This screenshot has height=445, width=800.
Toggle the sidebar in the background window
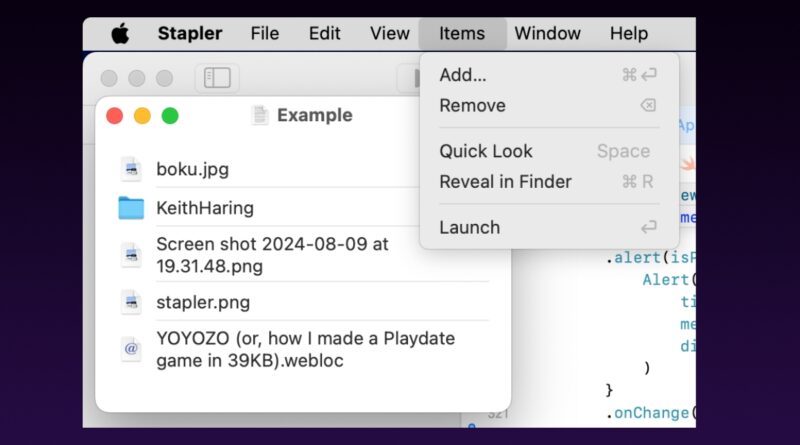coord(217,78)
